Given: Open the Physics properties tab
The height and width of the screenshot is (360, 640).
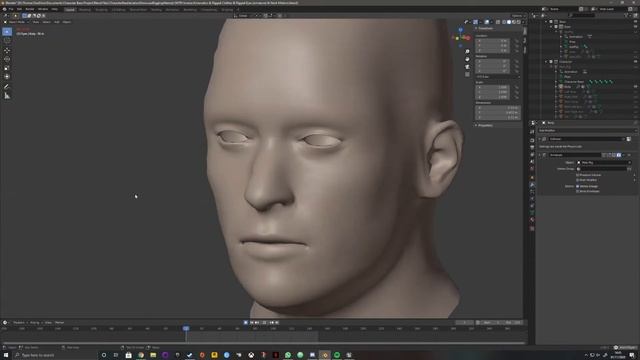Looking at the screenshot, I should click(532, 199).
